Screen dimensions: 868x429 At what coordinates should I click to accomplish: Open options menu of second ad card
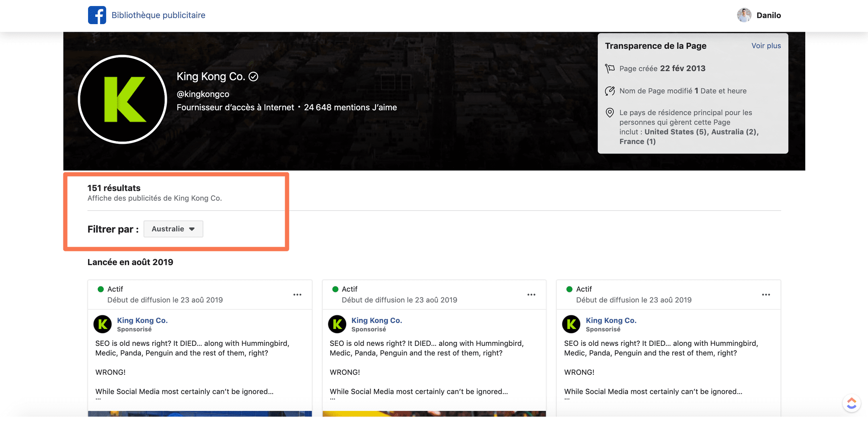click(531, 294)
